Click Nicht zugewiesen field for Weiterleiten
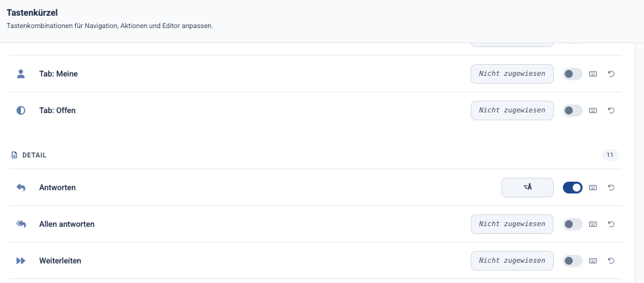The image size is (644, 283). point(512,261)
